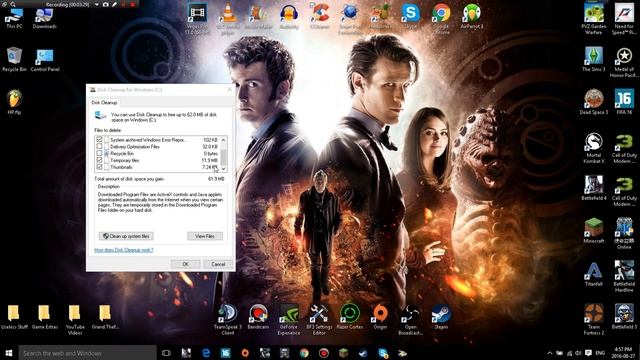This screenshot has height=360, width=640.
Task: Show hidden system tray icons
Action: click(x=549, y=353)
